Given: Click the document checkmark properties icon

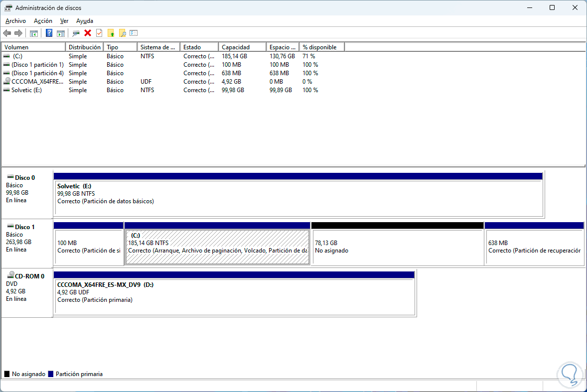Looking at the screenshot, I should [x=99, y=33].
